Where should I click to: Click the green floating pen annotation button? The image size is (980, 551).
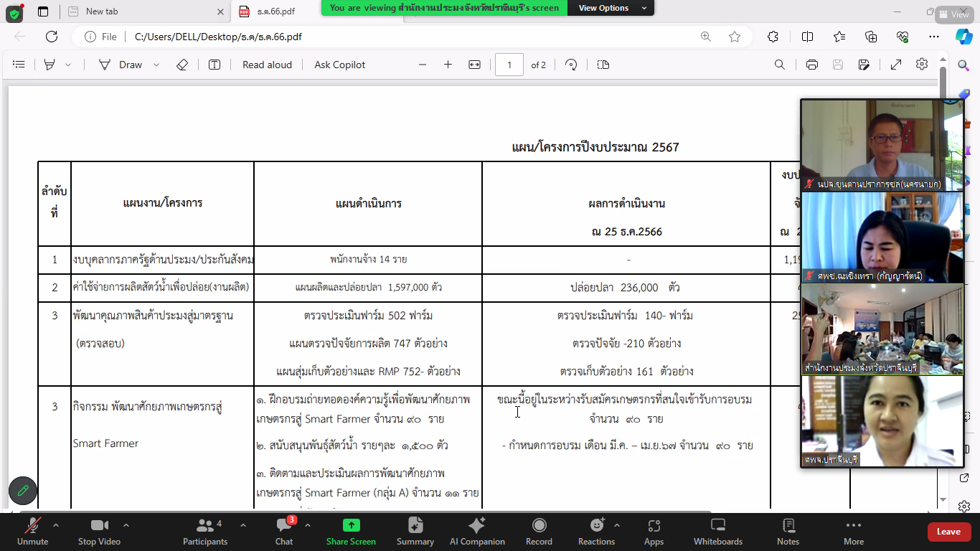(x=23, y=491)
